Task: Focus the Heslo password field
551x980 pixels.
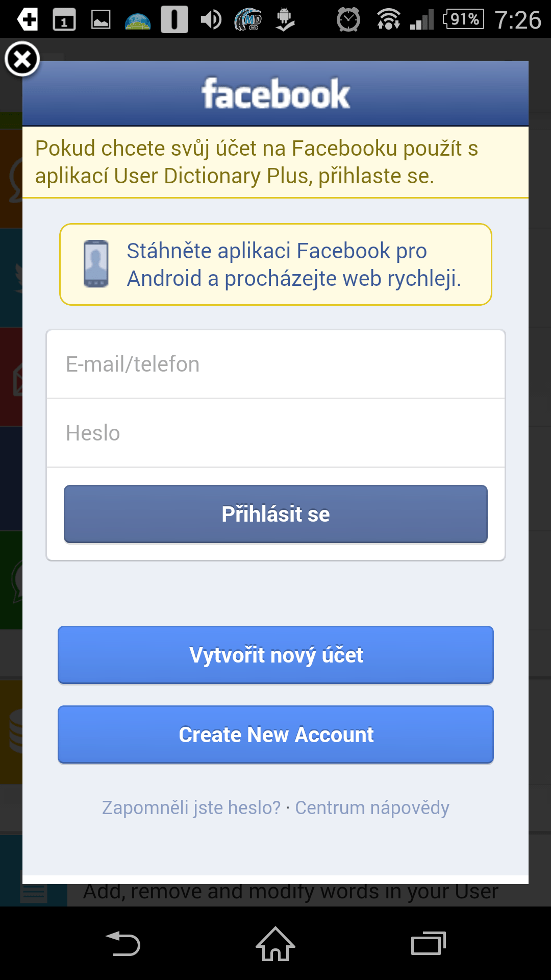Action: point(275,433)
